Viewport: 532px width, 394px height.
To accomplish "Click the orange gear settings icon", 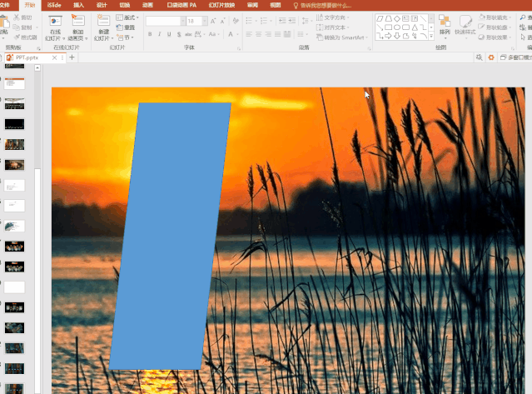I will 491,57.
